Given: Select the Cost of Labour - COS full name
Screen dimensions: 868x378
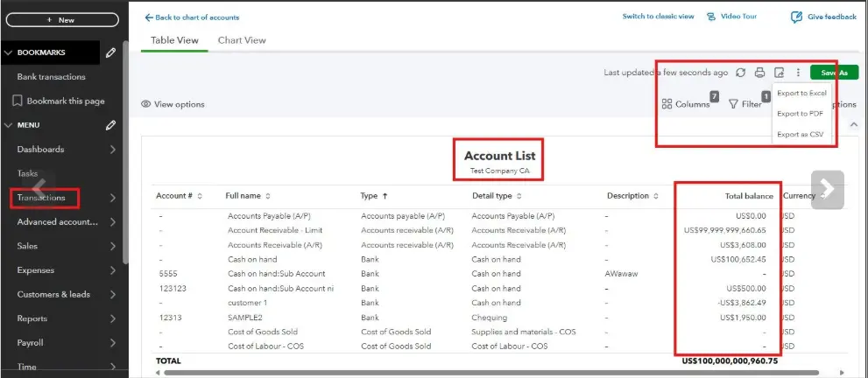Looking at the screenshot, I should coord(265,346).
